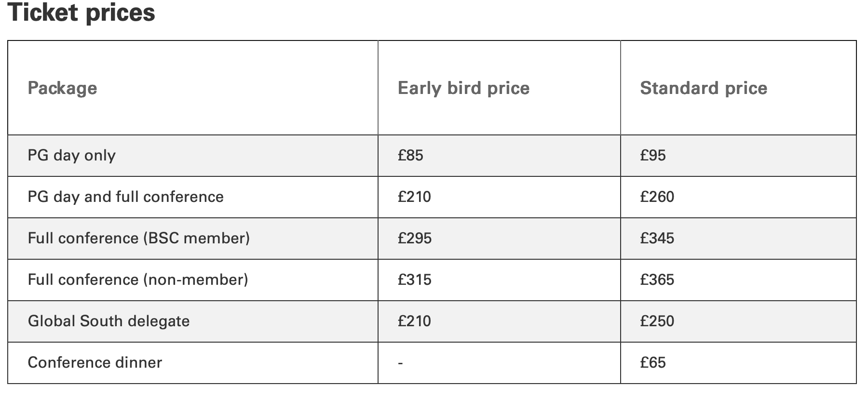Viewport: 868px width, 399px height.
Task: Click the £260 standard price cell
Action: click(657, 197)
